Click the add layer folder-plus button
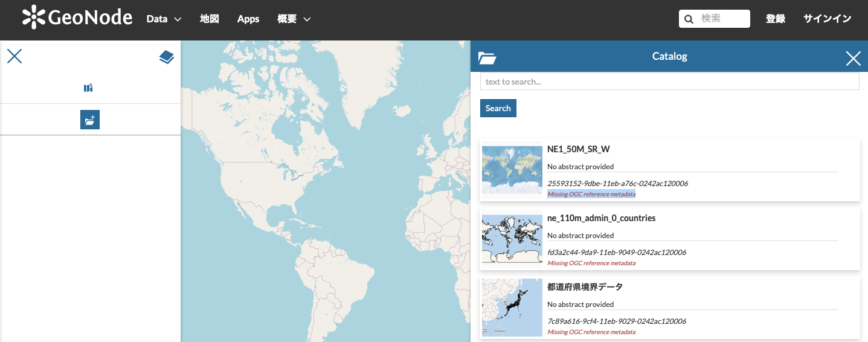Screen dimensions: 868x342 90,120
